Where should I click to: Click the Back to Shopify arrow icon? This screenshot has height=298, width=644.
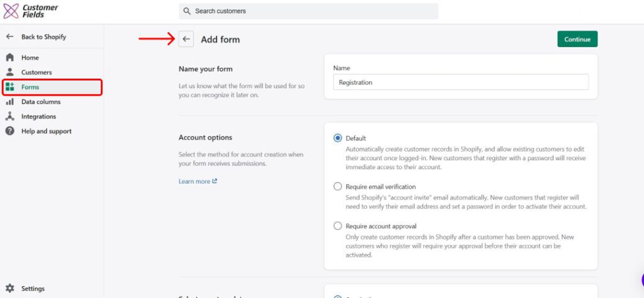click(x=10, y=36)
